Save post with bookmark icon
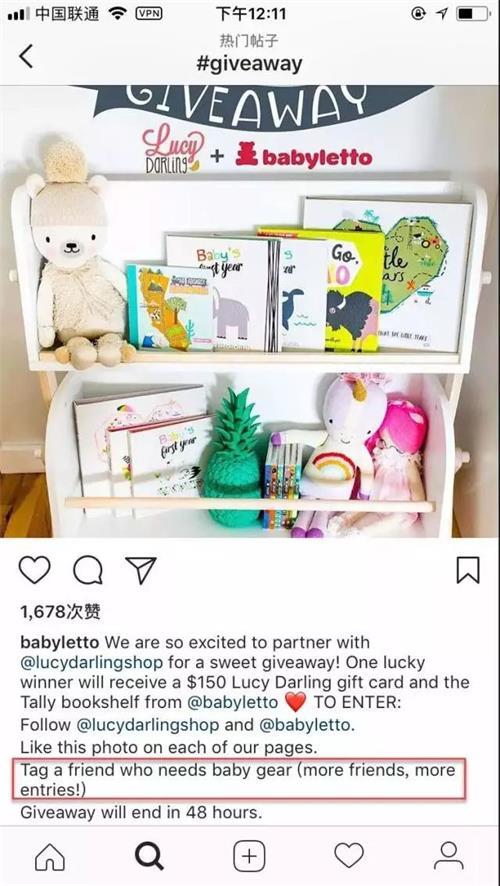The width and height of the screenshot is (500, 886). (468, 570)
